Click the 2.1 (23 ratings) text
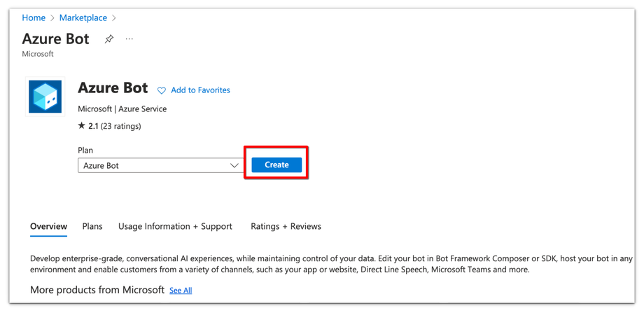This screenshot has height=313, width=644. point(115,126)
